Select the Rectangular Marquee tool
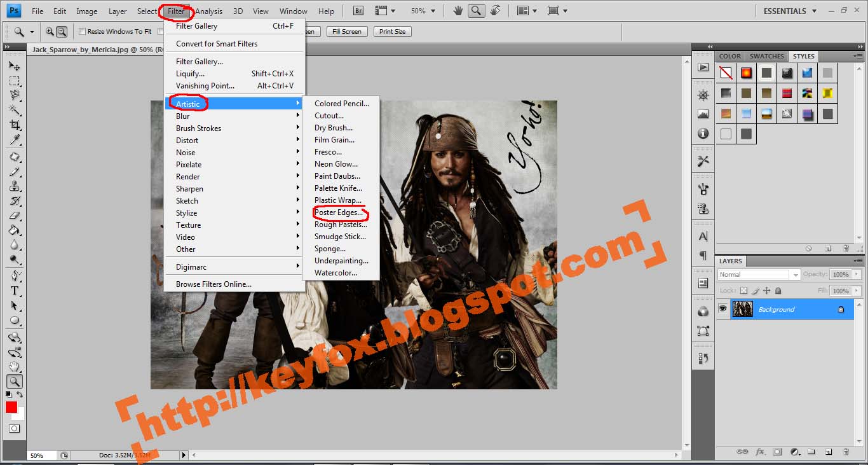 14,81
